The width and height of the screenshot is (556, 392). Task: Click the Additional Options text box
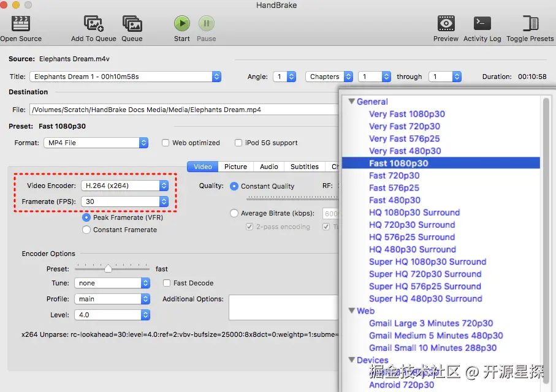pyautogui.click(x=284, y=307)
